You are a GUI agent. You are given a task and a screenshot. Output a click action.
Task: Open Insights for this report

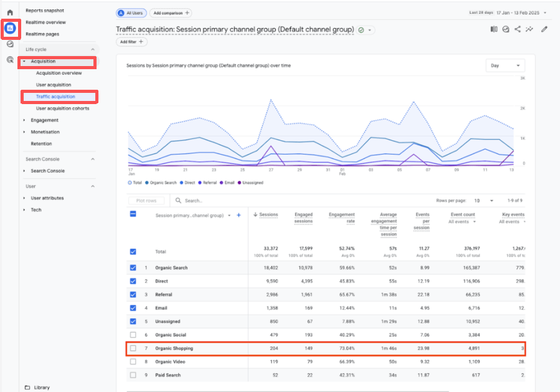click(505, 29)
